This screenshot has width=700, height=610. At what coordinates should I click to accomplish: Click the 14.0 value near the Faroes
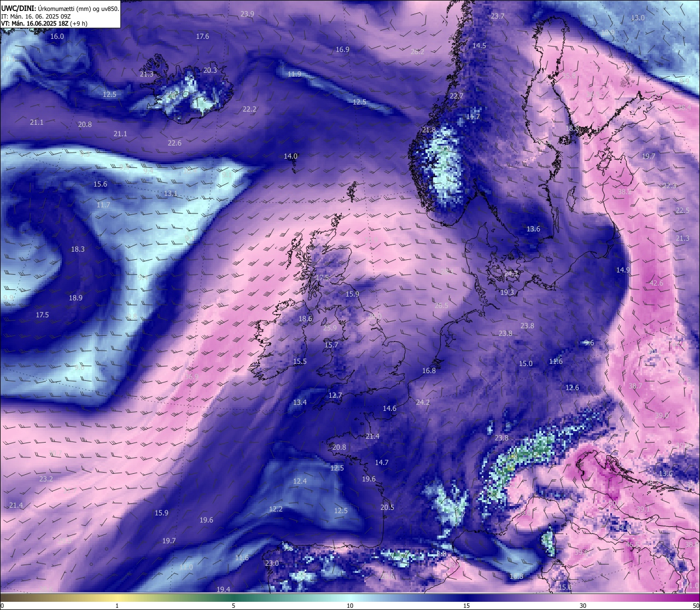pos(290,156)
